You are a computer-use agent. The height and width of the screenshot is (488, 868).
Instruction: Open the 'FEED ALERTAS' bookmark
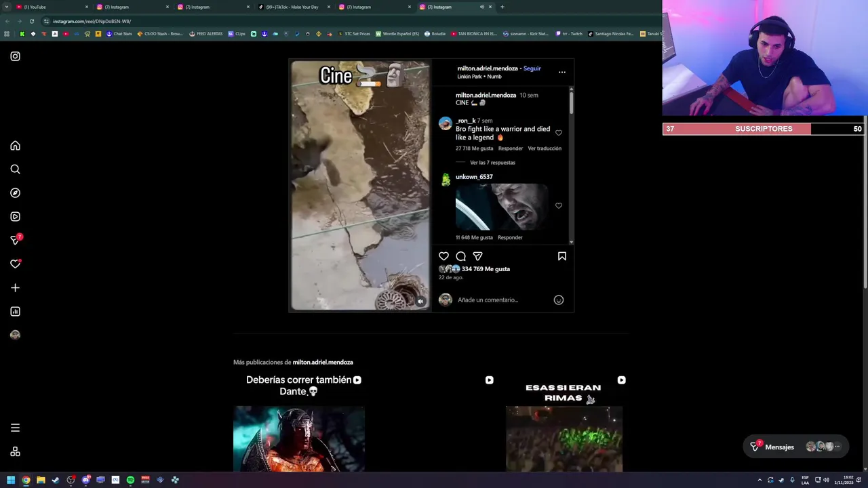pyautogui.click(x=205, y=34)
